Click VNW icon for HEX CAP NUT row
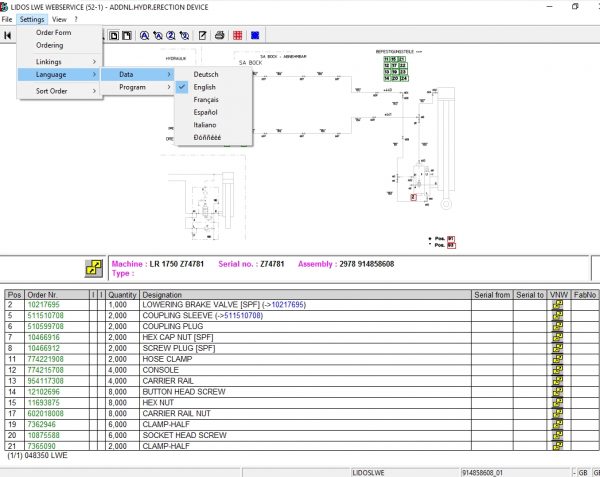The height and width of the screenshot is (477, 600). [558, 337]
